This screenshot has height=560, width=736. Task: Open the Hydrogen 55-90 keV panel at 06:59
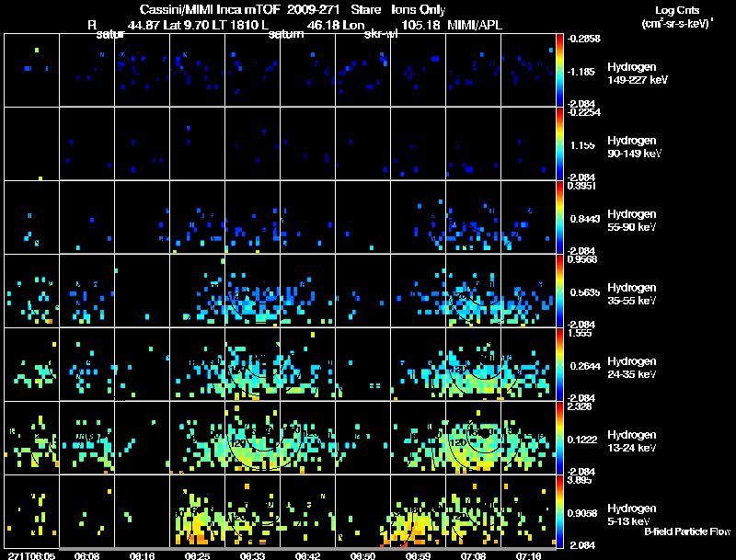point(419,217)
